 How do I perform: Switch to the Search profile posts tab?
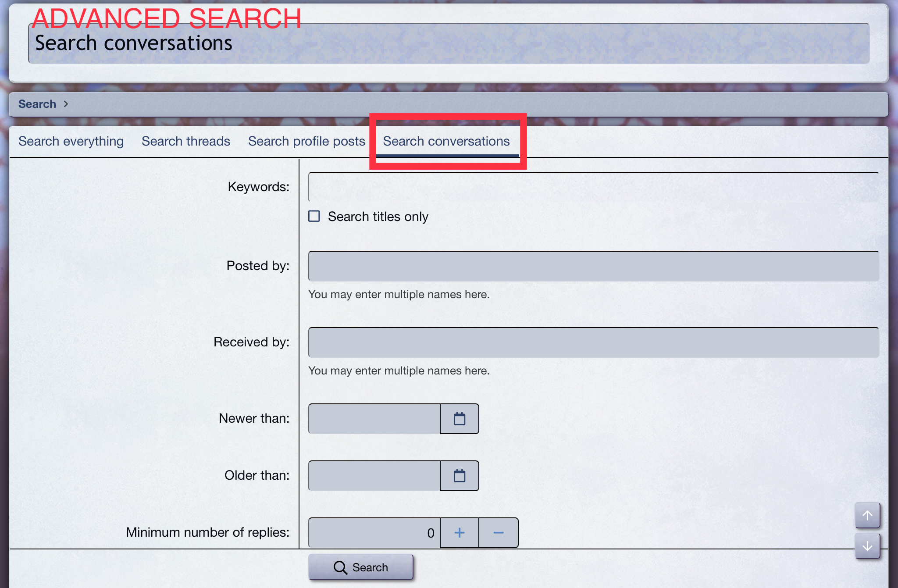[306, 141]
